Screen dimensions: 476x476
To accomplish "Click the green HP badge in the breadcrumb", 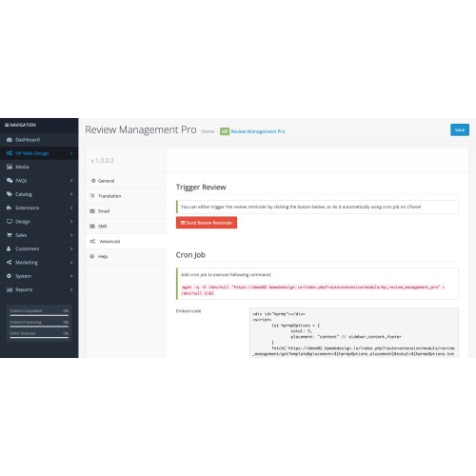I will (x=225, y=131).
